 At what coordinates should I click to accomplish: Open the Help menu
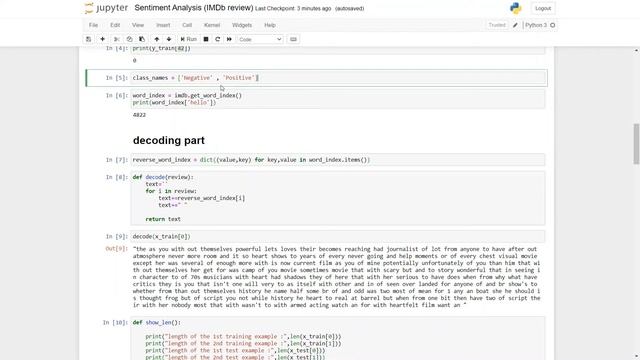pyautogui.click(x=270, y=25)
